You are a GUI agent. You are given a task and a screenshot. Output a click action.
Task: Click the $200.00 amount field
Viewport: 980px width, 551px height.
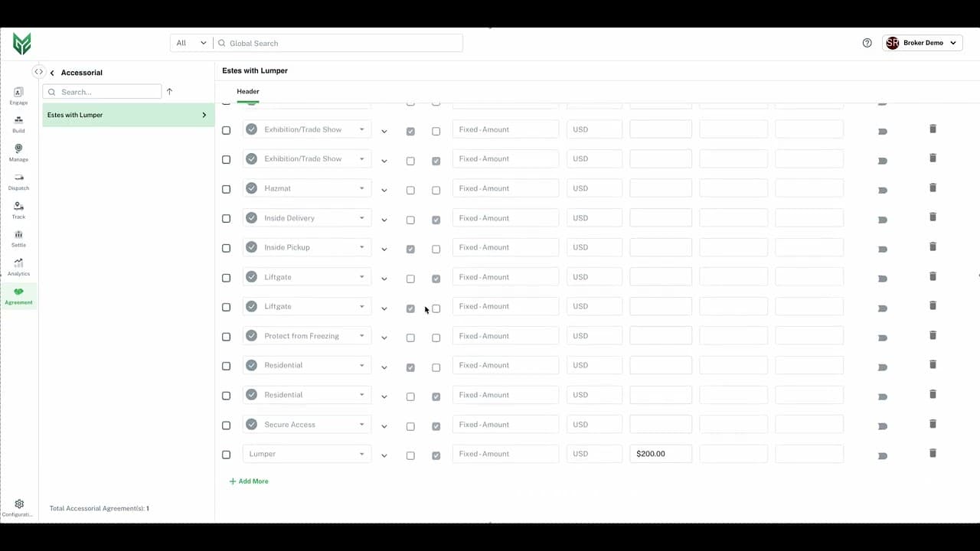[x=661, y=454]
